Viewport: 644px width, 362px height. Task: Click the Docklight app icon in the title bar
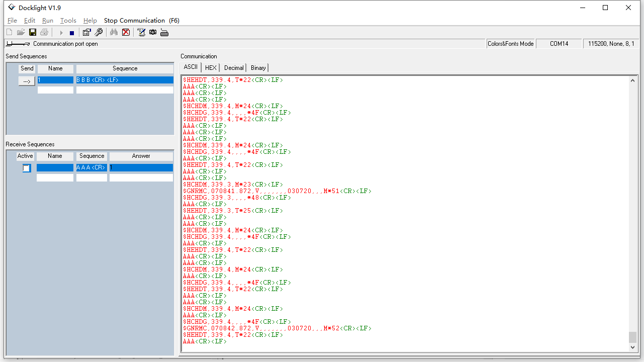click(x=12, y=8)
